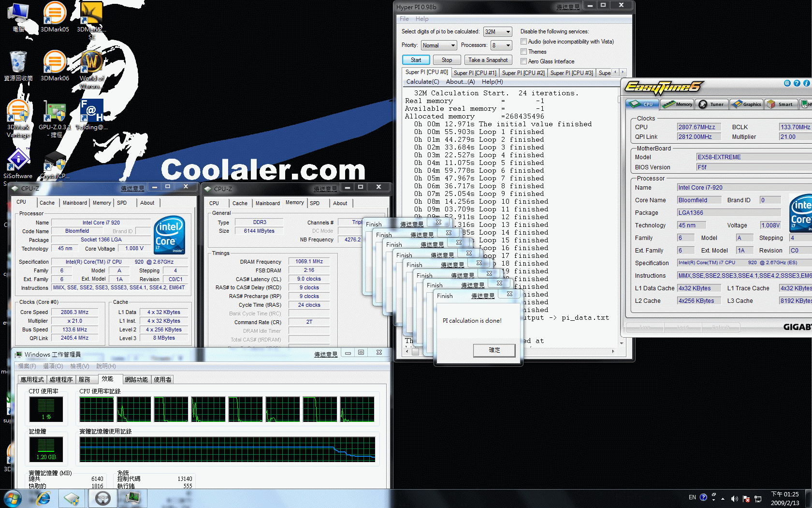Image resolution: width=812 pixels, height=508 pixels.
Task: Switch to 網路功能 tab in Task Manager
Action: tap(136, 380)
